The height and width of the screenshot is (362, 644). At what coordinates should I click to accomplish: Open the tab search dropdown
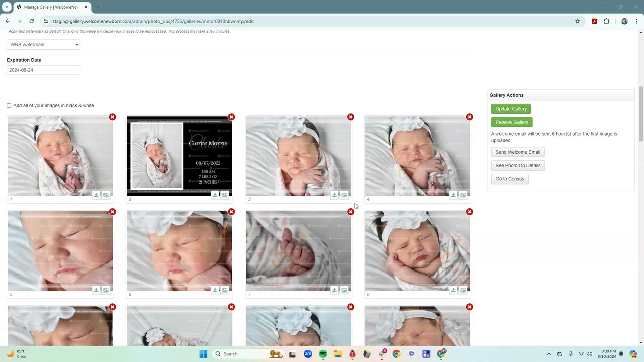coord(7,7)
